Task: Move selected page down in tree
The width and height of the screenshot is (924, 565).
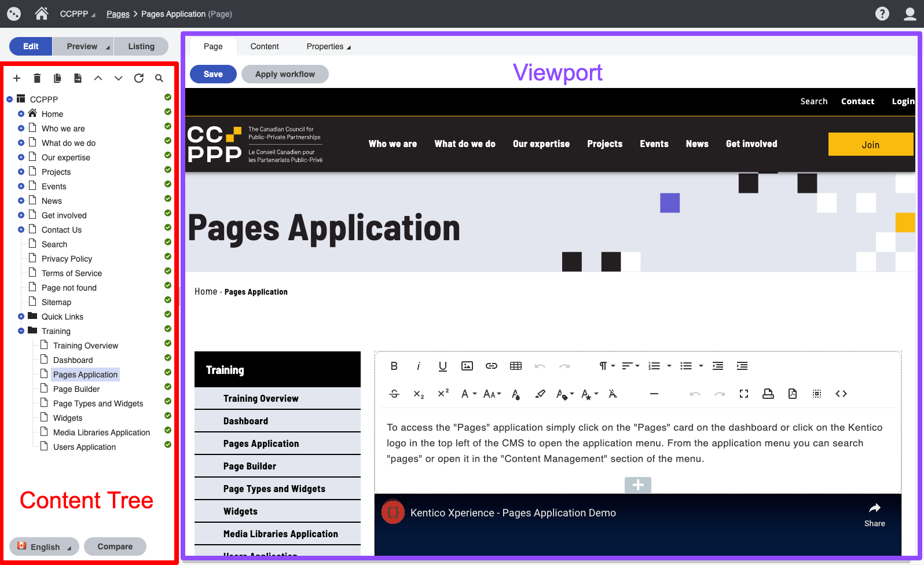Action: [x=119, y=78]
